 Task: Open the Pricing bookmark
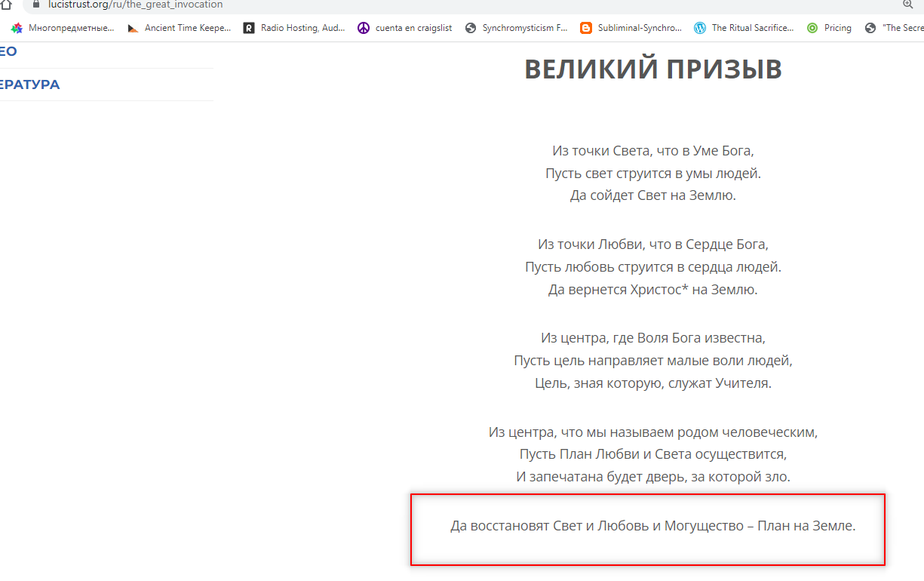(x=829, y=28)
